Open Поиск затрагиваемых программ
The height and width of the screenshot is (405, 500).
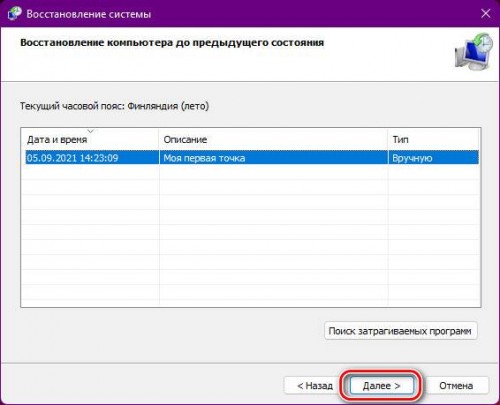pyautogui.click(x=401, y=331)
